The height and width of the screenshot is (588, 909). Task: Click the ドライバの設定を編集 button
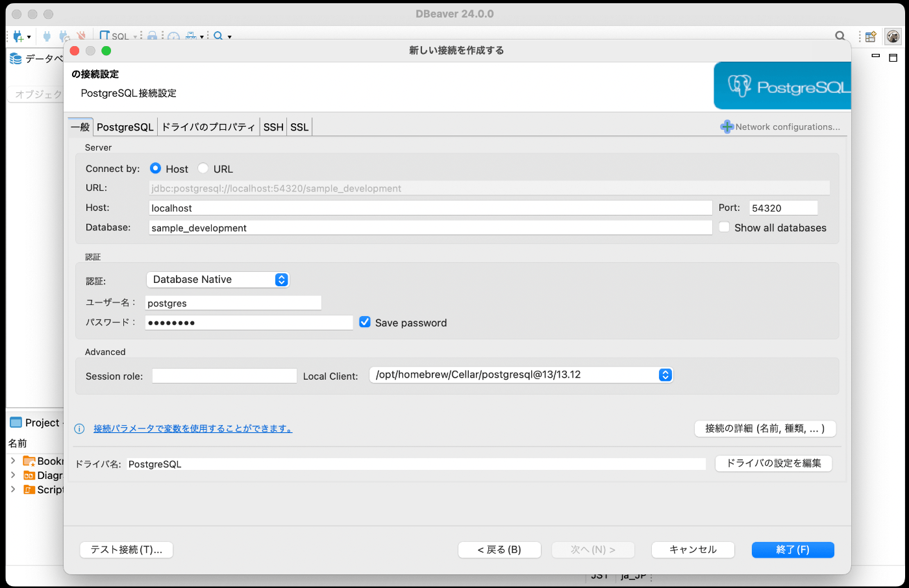tap(773, 463)
